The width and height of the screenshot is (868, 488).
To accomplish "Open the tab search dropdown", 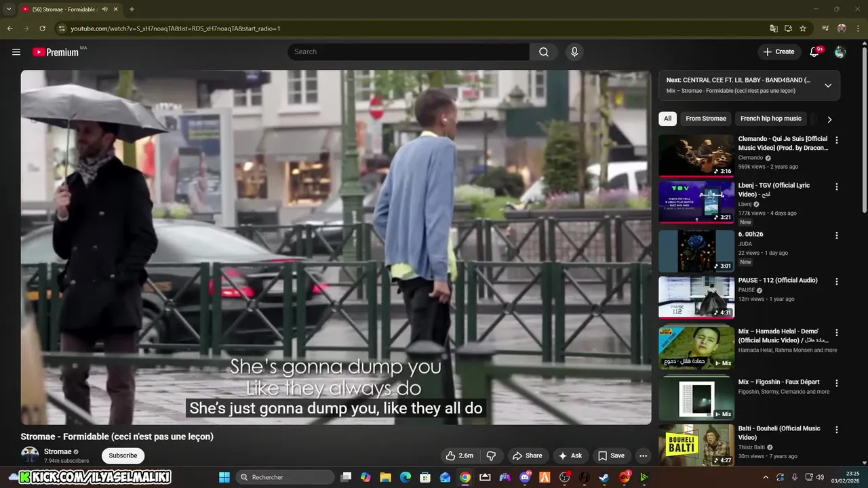I will (9, 9).
